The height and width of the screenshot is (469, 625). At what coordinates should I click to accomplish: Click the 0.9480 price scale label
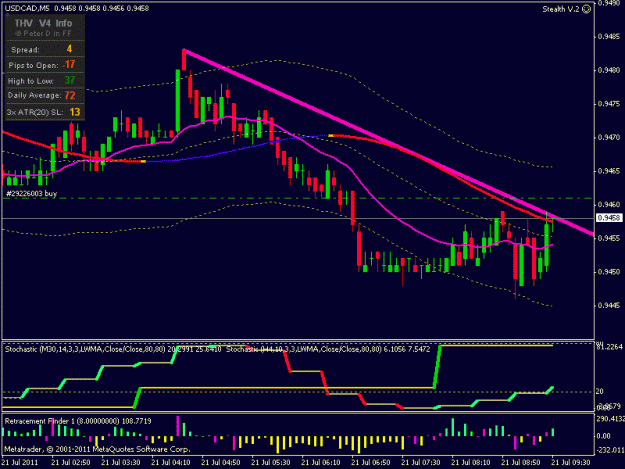609,70
